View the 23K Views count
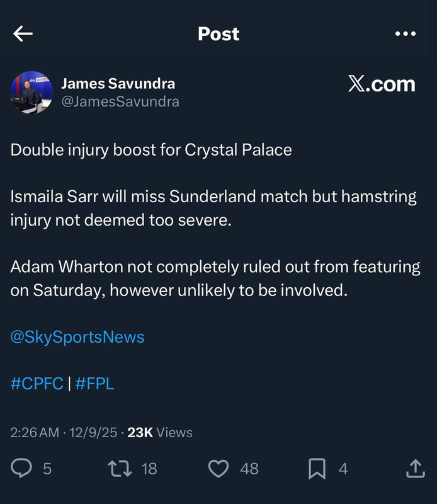 160,433
